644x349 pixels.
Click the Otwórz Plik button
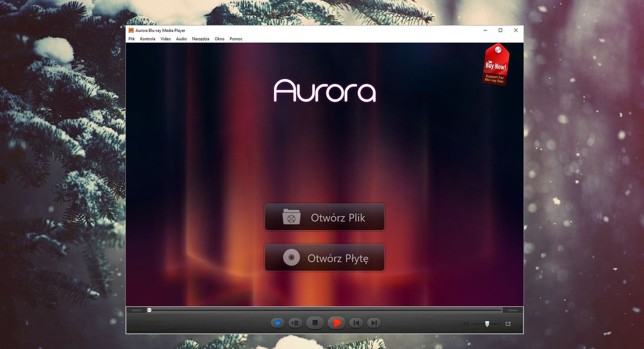325,217
